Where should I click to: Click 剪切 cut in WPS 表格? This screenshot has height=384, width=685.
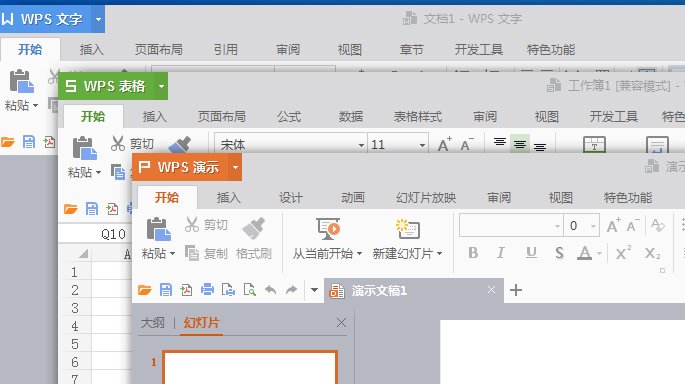(132, 144)
